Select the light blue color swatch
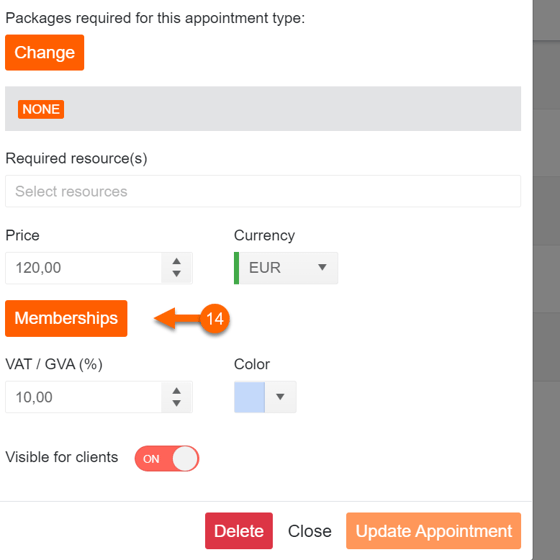 click(x=249, y=397)
